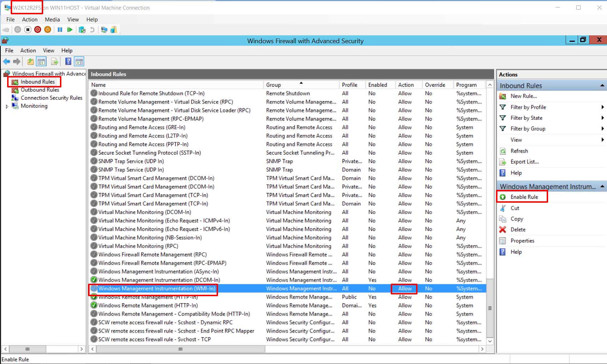Image resolution: width=607 pixels, height=364 pixels.
Task: Select the Inbound Rules tree node
Action: pyautogui.click(x=37, y=82)
